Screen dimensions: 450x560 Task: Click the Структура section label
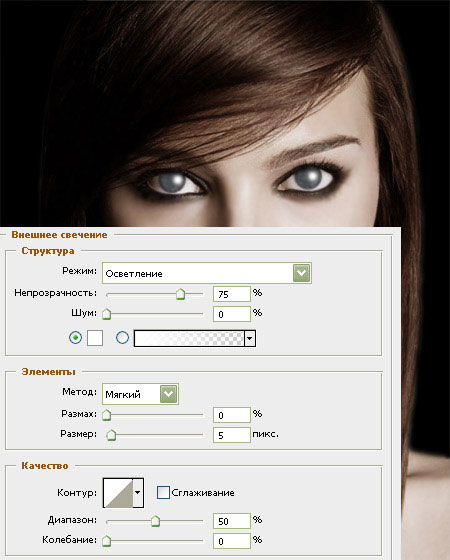click(48, 251)
